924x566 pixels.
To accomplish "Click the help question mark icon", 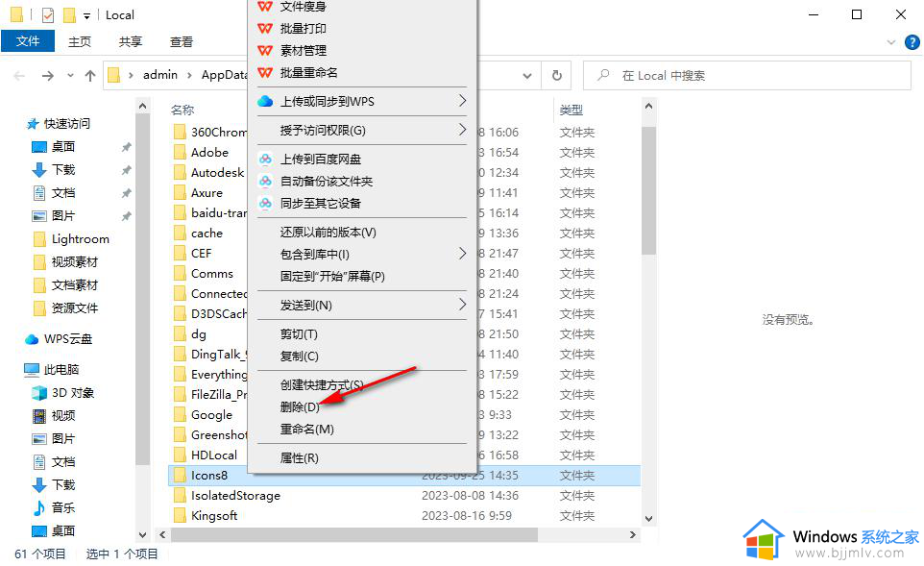I will point(912,42).
